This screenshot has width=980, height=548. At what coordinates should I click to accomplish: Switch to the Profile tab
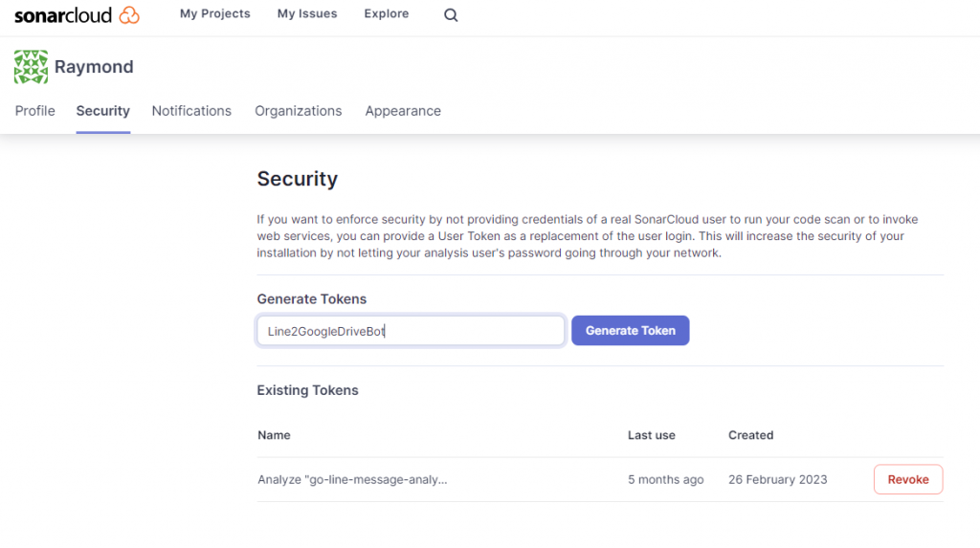35,111
